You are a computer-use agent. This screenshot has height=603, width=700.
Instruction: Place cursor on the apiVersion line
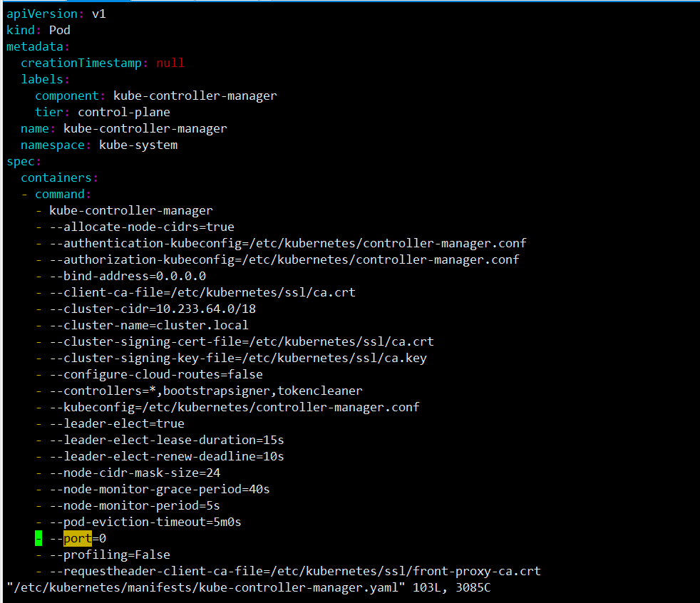click(43, 13)
